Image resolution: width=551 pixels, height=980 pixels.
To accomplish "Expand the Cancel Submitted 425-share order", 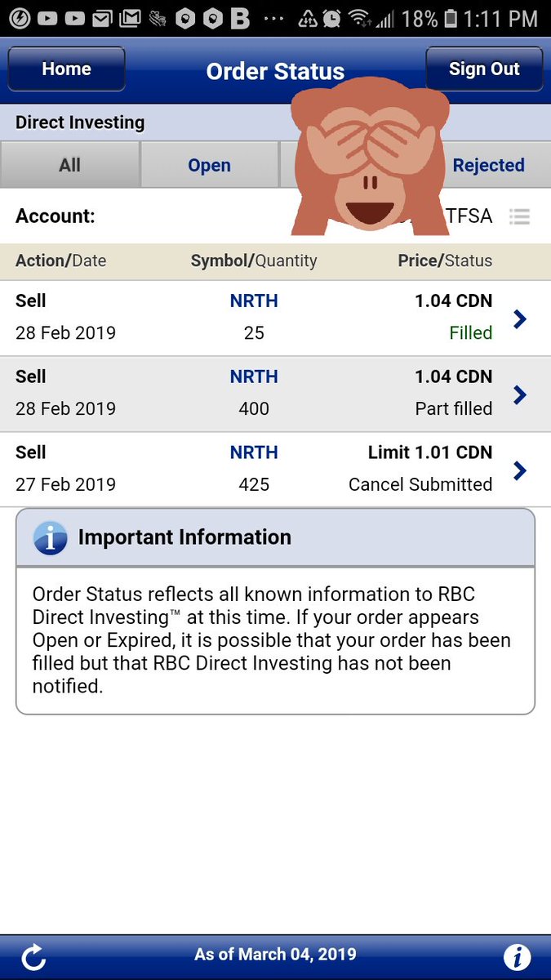I will tap(275, 470).
